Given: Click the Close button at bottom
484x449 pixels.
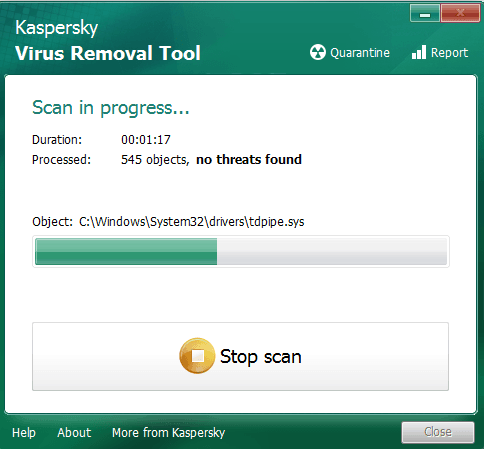Looking at the screenshot, I should coord(438,432).
